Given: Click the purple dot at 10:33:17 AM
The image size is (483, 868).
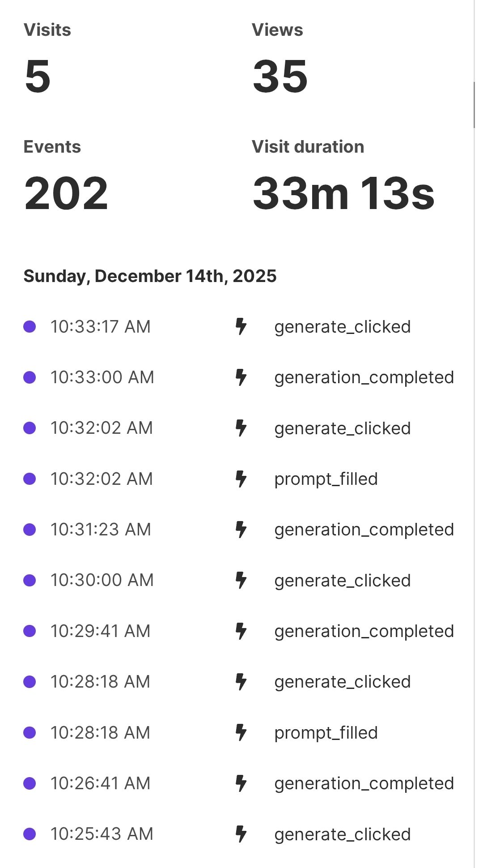Looking at the screenshot, I should [30, 326].
